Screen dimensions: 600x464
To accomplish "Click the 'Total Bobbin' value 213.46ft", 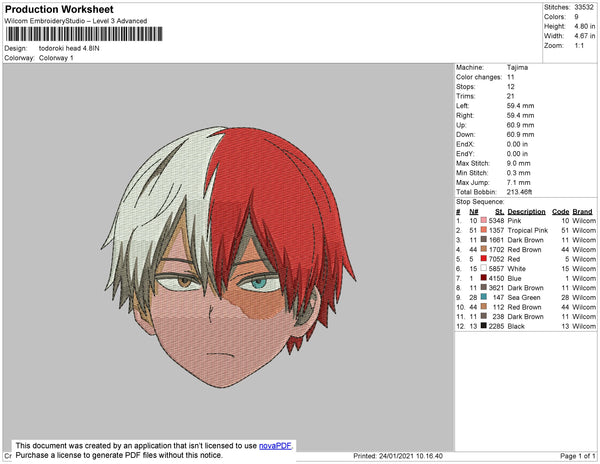I will coord(519,192).
